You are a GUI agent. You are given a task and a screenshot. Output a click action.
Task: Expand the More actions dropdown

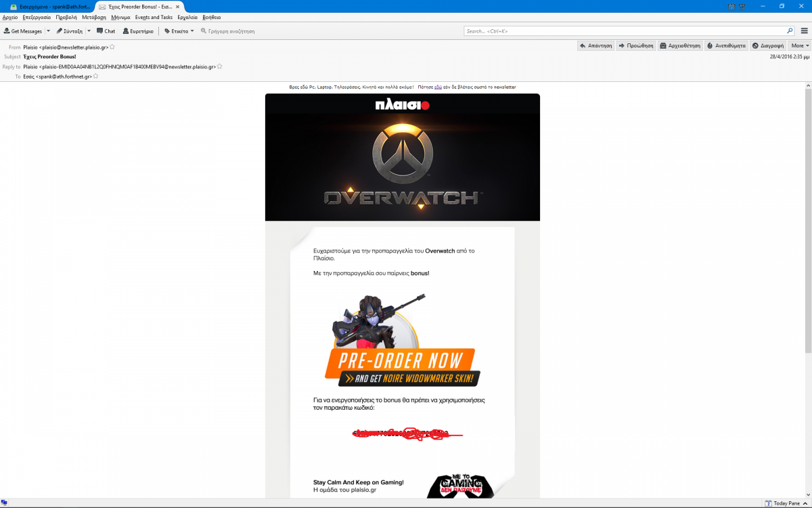800,45
